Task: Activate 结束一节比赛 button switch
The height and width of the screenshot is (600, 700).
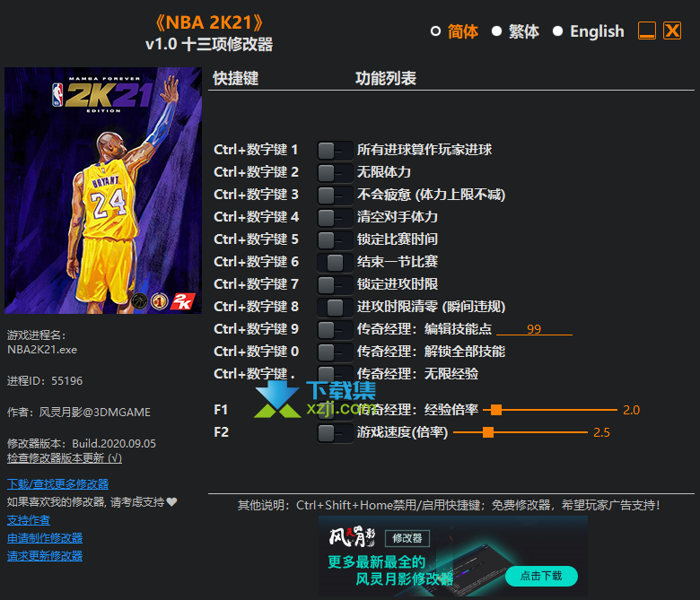Action: (x=335, y=262)
